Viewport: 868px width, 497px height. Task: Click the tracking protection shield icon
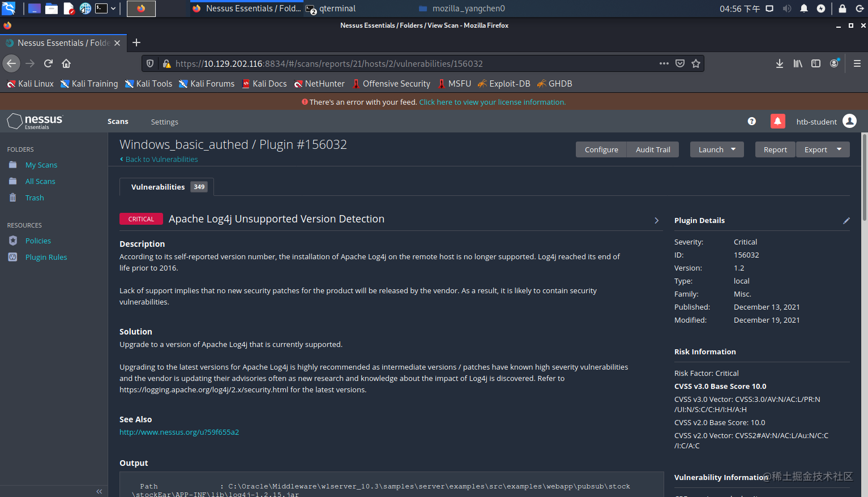click(x=150, y=63)
